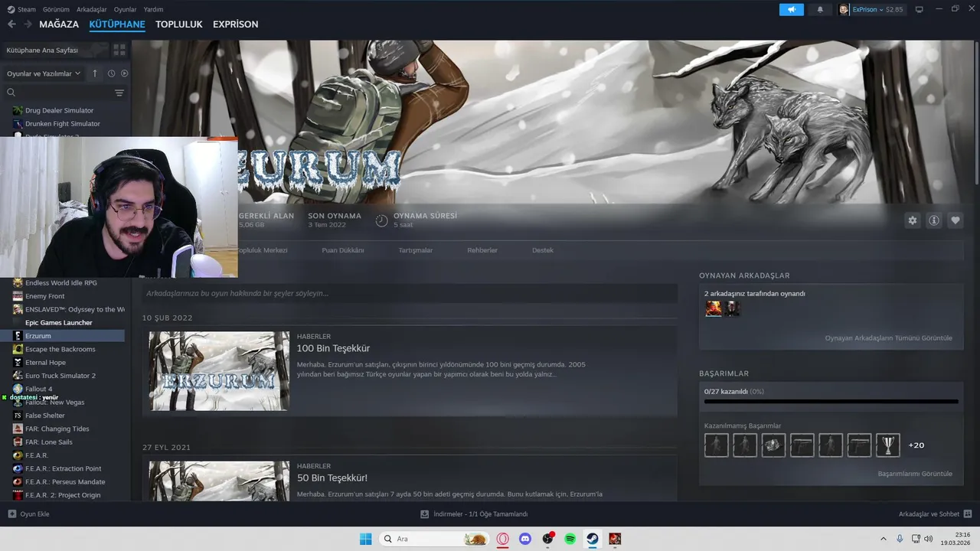Show Erzurum game info panel
980x551 pixels.
pyautogui.click(x=934, y=220)
